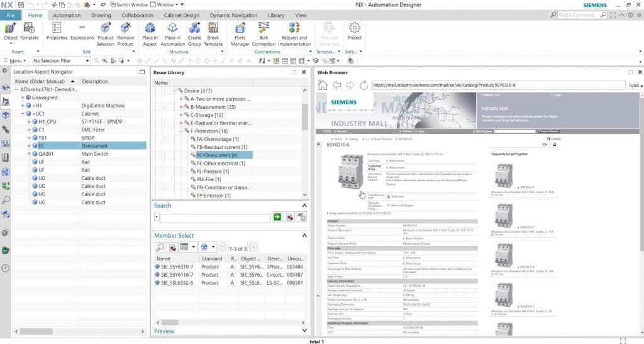Collapse the Member Select section chevron
The height and width of the screenshot is (344, 644).
coord(304,235)
